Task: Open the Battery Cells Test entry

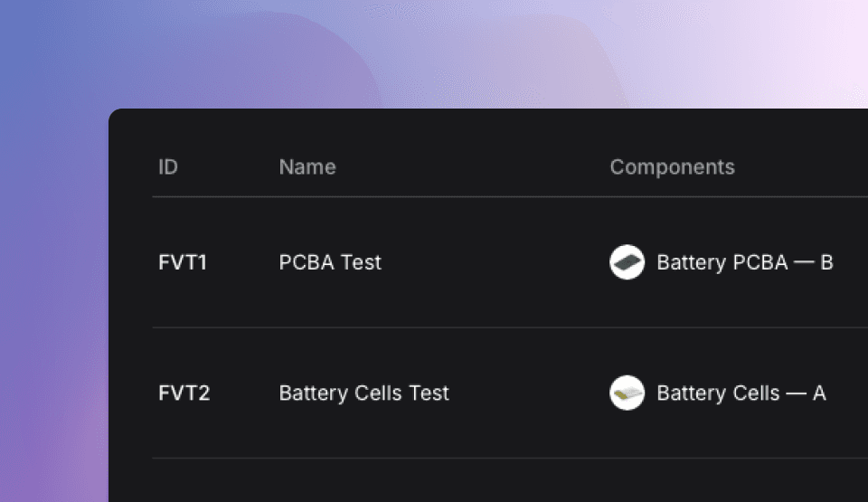Action: pos(363,393)
